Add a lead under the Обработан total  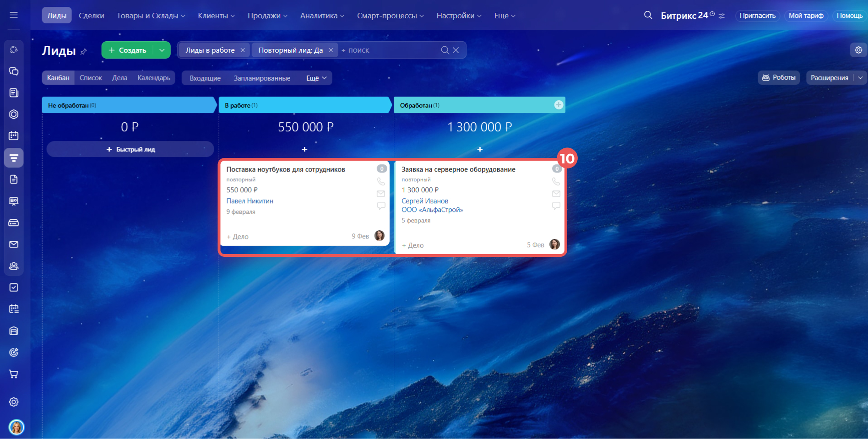tap(480, 149)
